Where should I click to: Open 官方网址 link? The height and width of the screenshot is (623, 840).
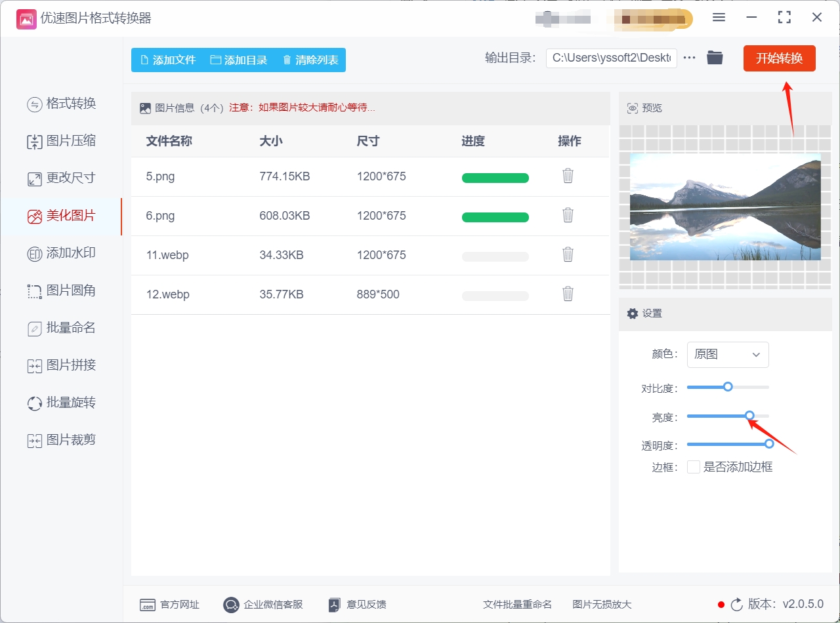pyautogui.click(x=169, y=605)
